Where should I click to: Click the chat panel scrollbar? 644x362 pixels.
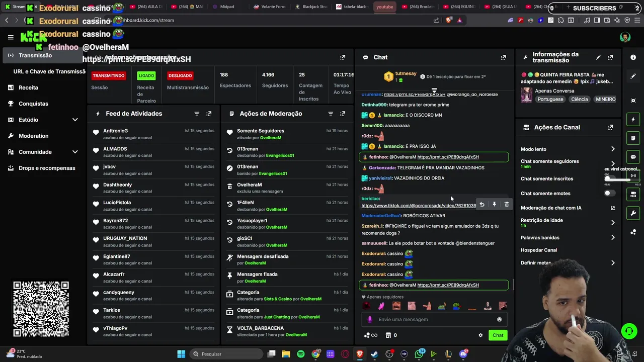(513, 285)
